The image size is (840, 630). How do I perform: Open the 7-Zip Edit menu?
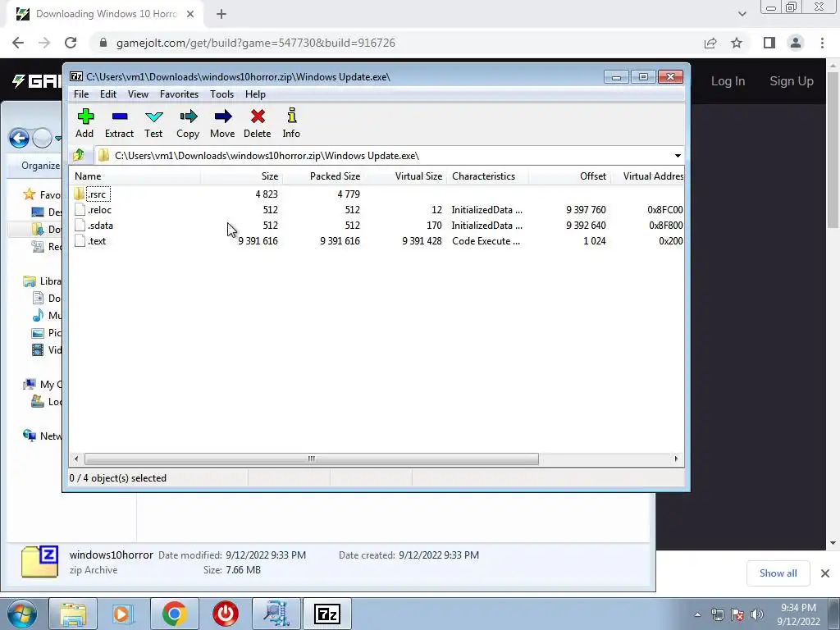108,94
